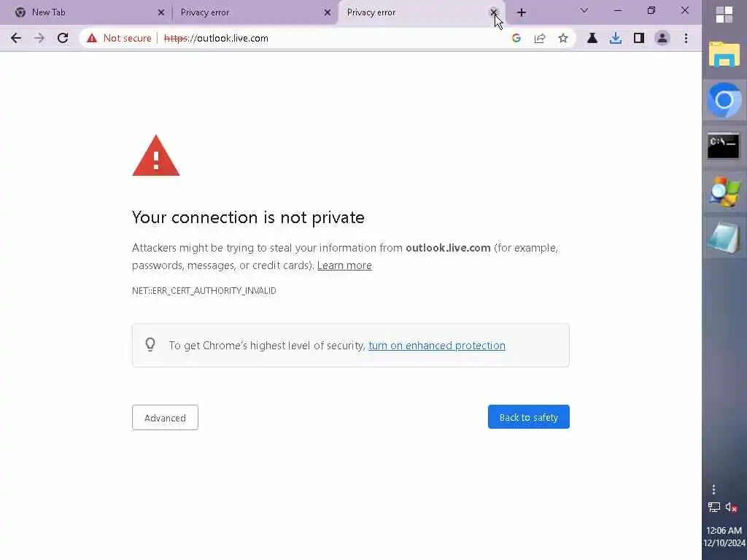
Task: Show downloads via the download icon
Action: click(x=616, y=38)
